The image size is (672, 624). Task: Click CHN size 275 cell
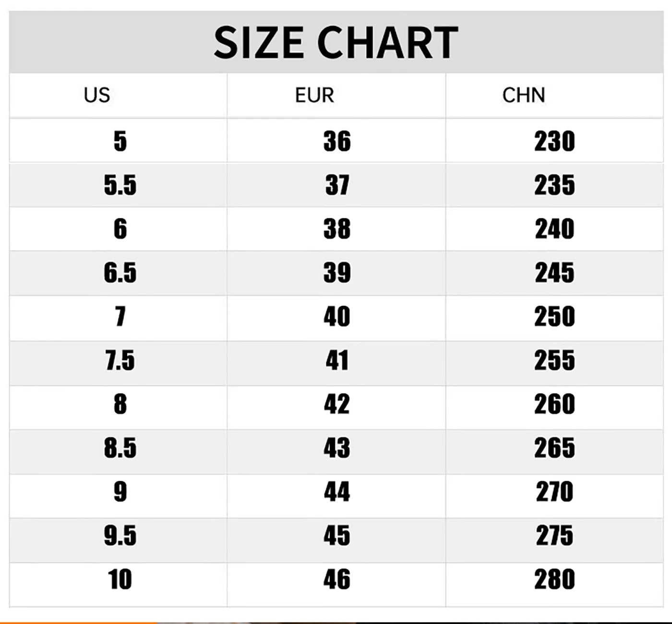coord(554,536)
